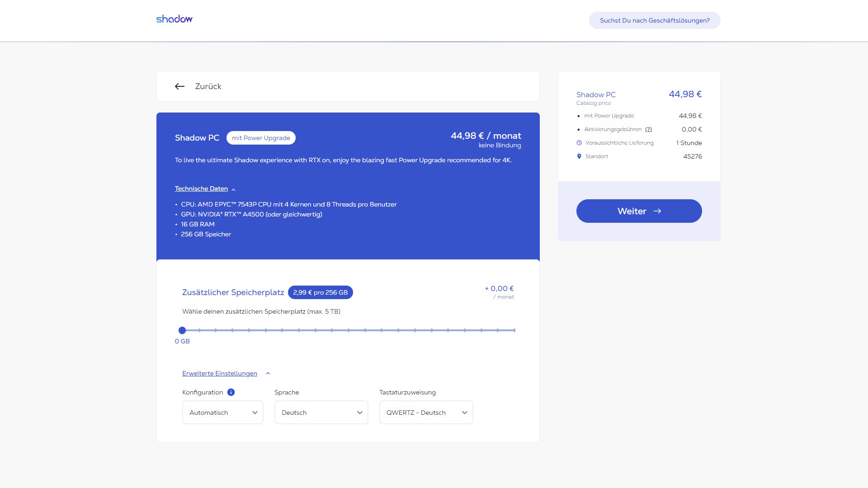Click the clock icon beside Voraussichtliche Lieferung
868x488 pixels.
point(579,143)
